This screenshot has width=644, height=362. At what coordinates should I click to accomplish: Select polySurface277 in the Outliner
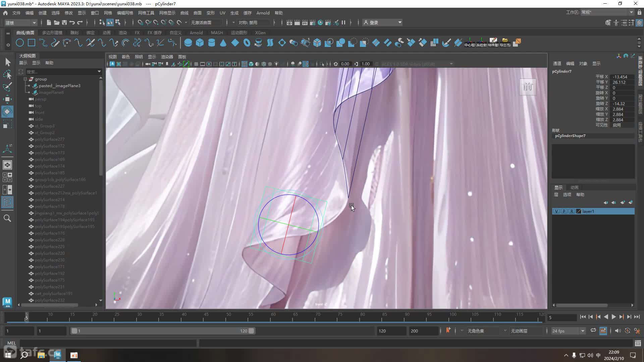point(50,139)
